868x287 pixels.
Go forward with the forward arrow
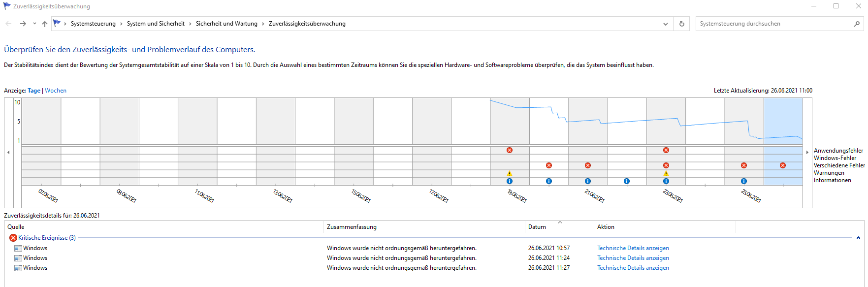pyautogui.click(x=23, y=24)
